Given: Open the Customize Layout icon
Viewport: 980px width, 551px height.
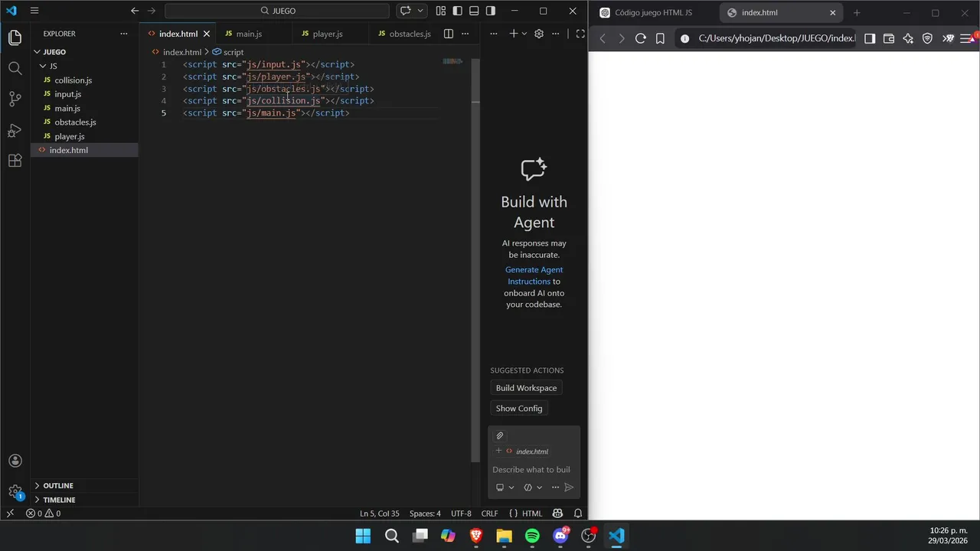Looking at the screenshot, I should tap(441, 11).
